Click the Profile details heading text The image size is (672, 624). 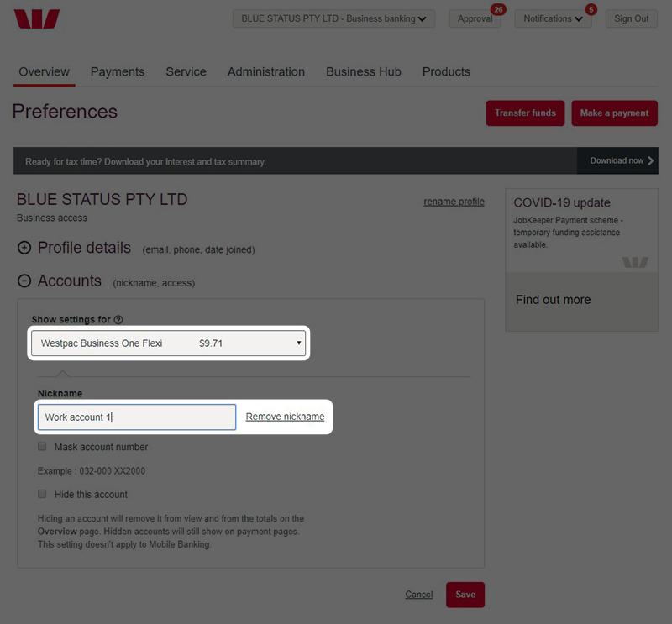coord(85,248)
